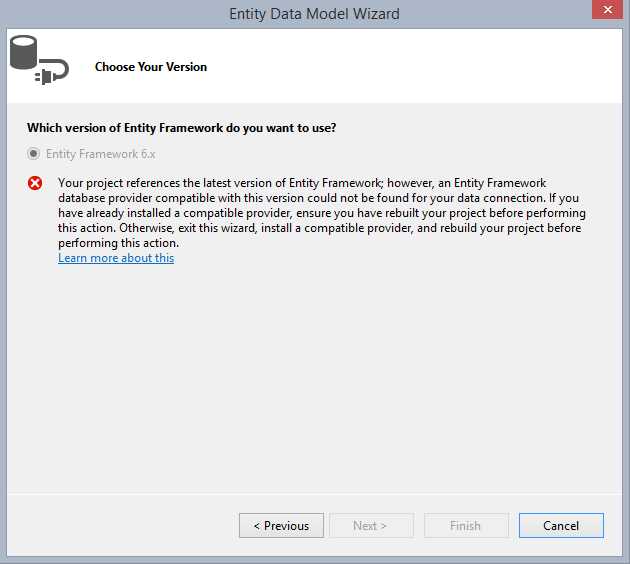The width and height of the screenshot is (630, 564).
Task: Click the empty gray area below the error
Action: [x=315, y=380]
